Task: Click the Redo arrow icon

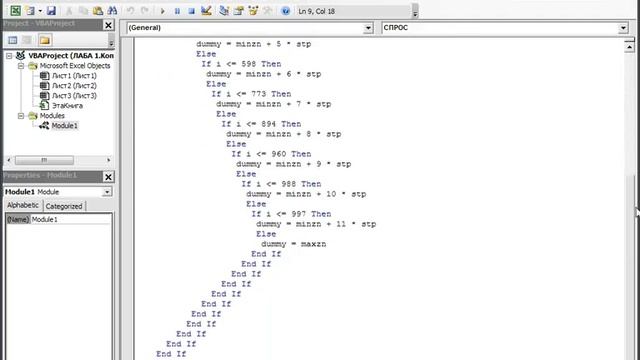Action: coord(144,11)
